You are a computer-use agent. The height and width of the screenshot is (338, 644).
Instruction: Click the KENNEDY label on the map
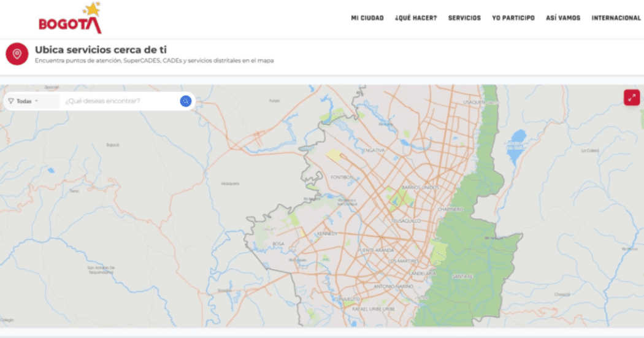click(328, 234)
